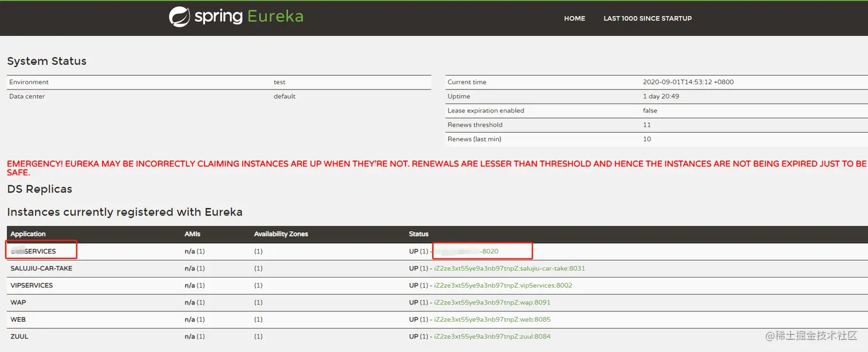Open the wap:8091 instance link
This screenshot has width=868, height=352.
click(x=492, y=303)
